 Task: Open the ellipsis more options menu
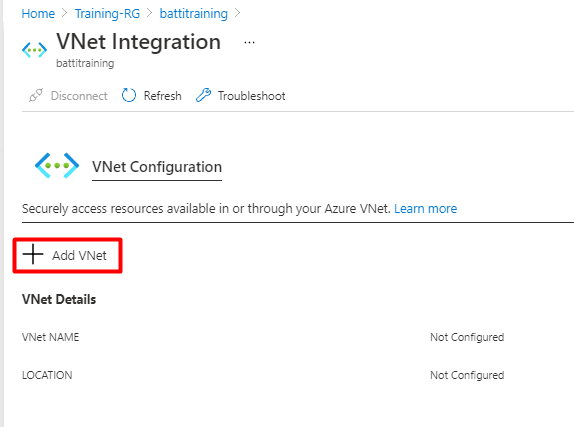[249, 42]
